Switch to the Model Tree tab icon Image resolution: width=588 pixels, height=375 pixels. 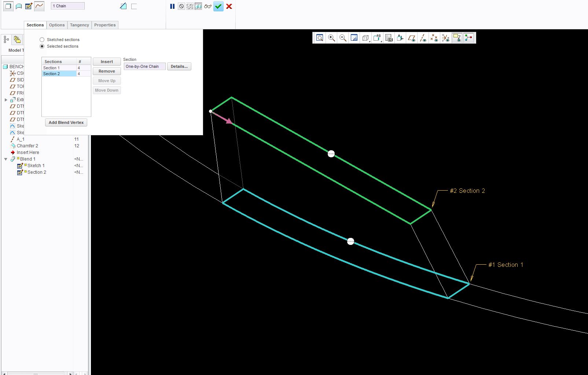[x=6, y=39]
